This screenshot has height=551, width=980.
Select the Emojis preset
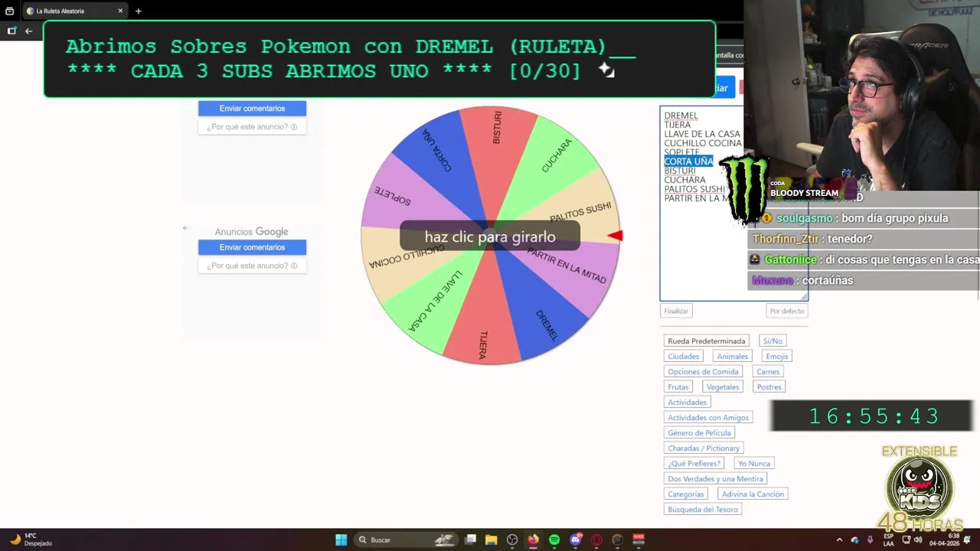click(776, 357)
